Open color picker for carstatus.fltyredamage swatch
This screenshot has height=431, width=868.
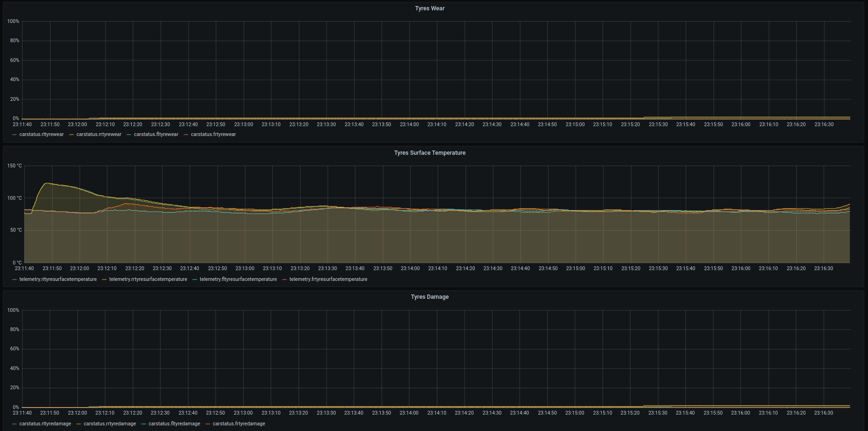tap(144, 424)
